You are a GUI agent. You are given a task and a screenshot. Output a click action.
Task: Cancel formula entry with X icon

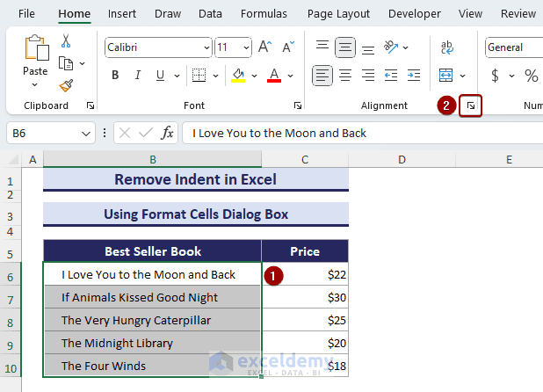pos(125,133)
